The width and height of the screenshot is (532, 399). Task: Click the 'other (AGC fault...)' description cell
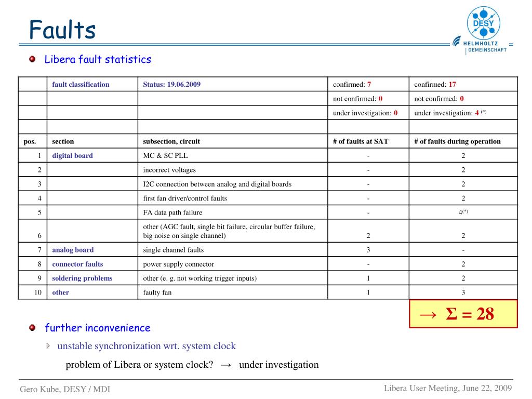pyautogui.click(x=233, y=231)
